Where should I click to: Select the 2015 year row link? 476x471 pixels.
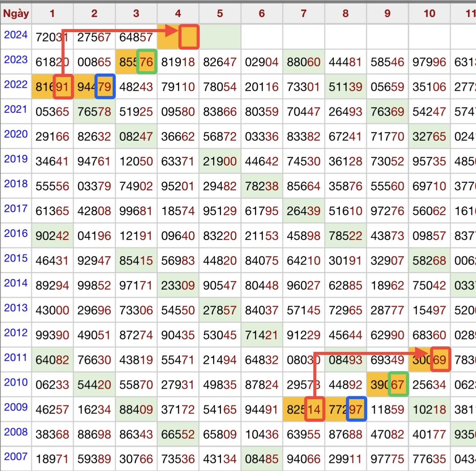tap(16, 258)
